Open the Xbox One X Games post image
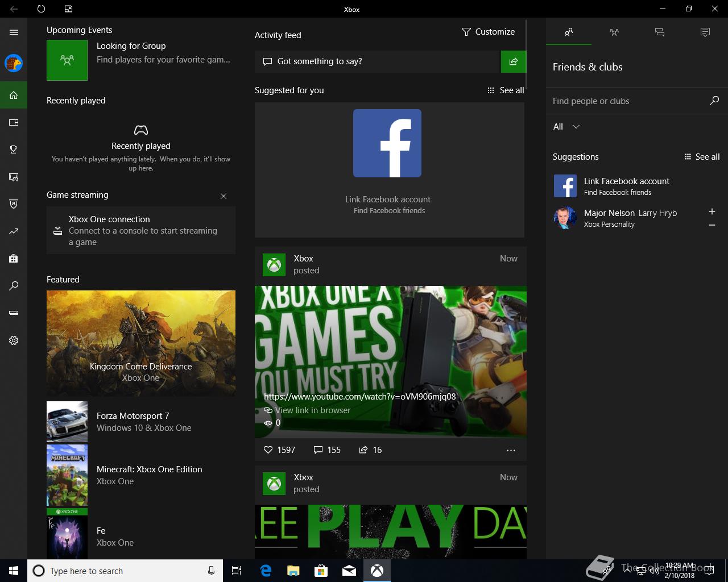The image size is (728, 582). pos(391,361)
